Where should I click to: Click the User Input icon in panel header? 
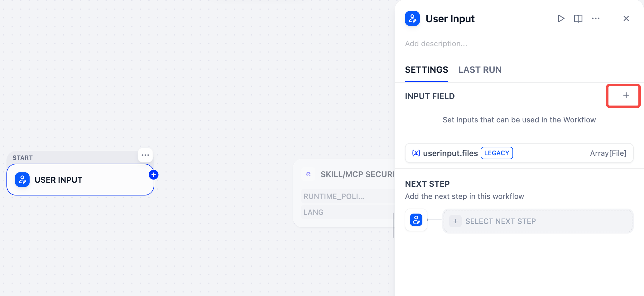point(412,19)
